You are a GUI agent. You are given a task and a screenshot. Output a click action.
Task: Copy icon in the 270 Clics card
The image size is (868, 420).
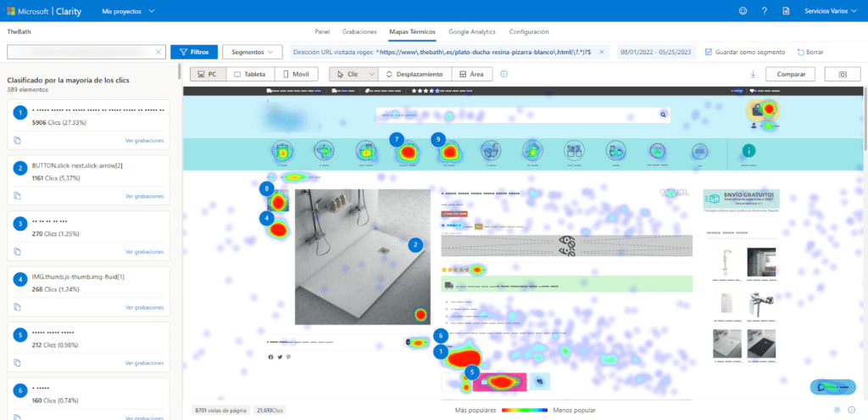pyautogui.click(x=17, y=251)
